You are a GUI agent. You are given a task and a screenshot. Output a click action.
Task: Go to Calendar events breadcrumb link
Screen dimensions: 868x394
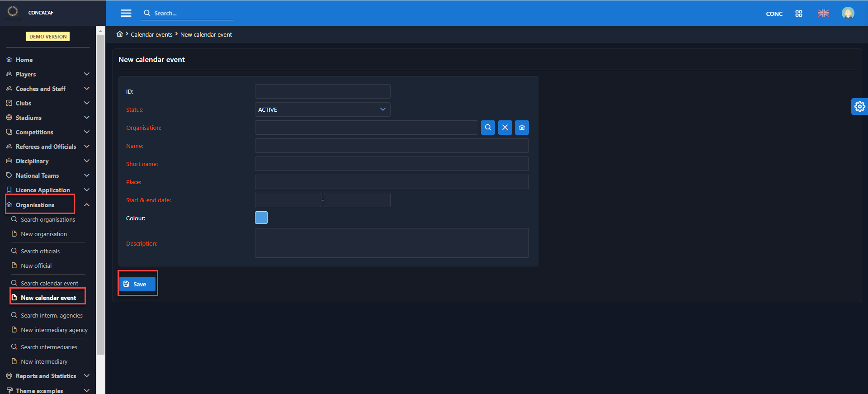(x=151, y=34)
